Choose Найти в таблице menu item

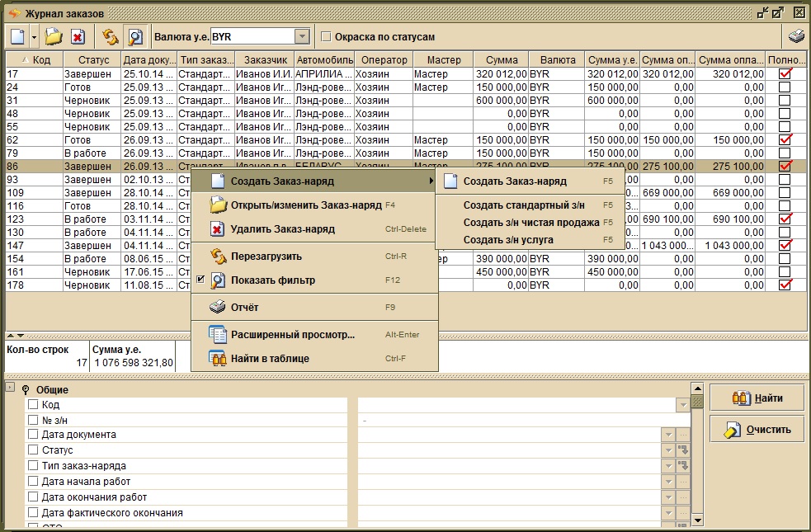pyautogui.click(x=314, y=358)
